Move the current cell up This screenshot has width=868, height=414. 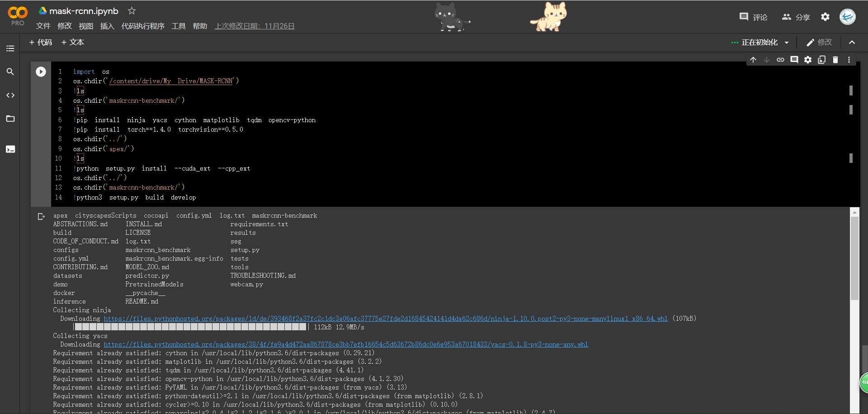[x=753, y=59]
